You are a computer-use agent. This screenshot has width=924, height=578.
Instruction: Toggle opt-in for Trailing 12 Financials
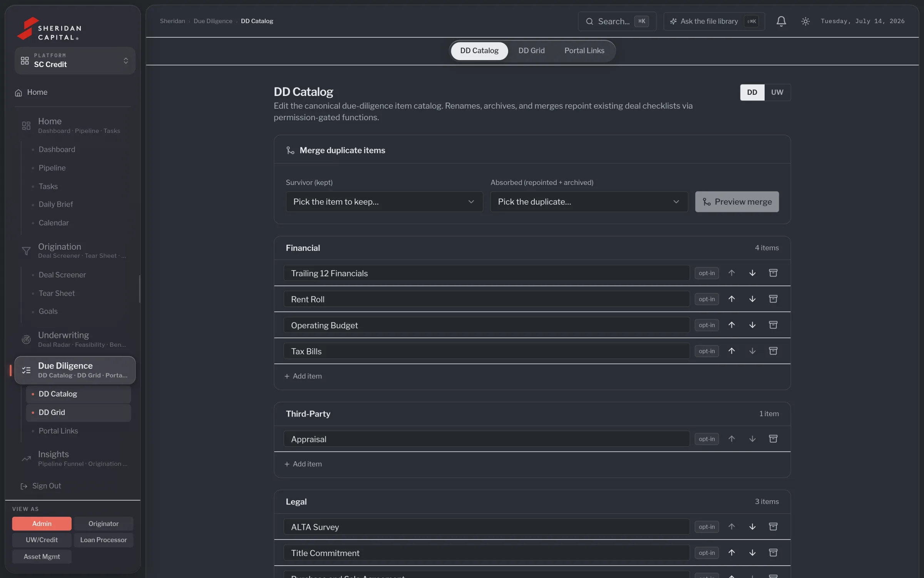706,273
